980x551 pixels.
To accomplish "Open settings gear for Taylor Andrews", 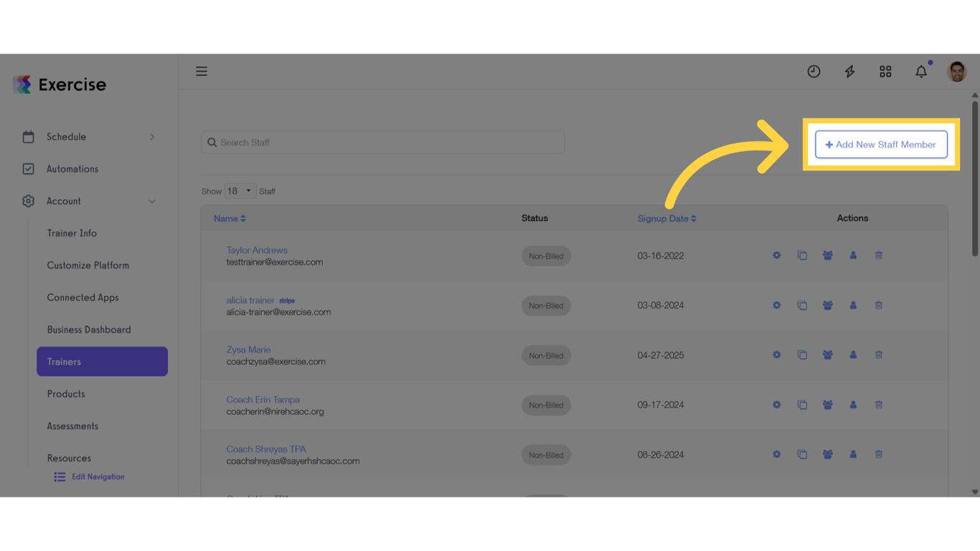I will pyautogui.click(x=776, y=255).
